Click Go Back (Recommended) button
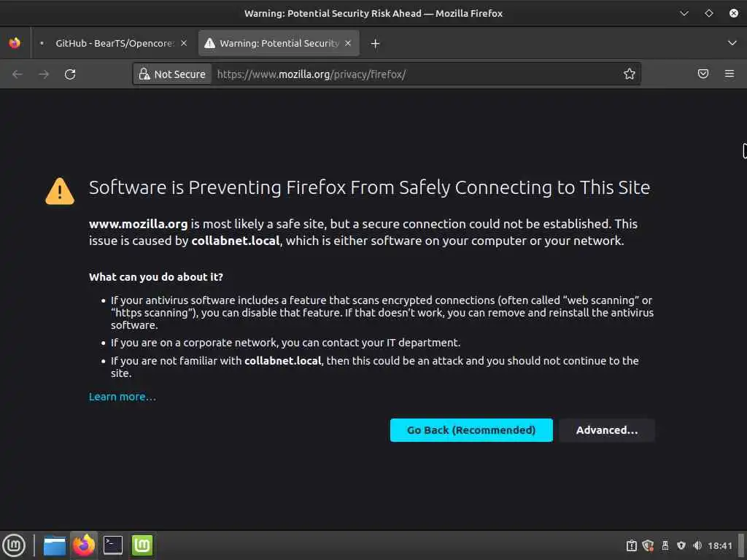 [x=471, y=430]
